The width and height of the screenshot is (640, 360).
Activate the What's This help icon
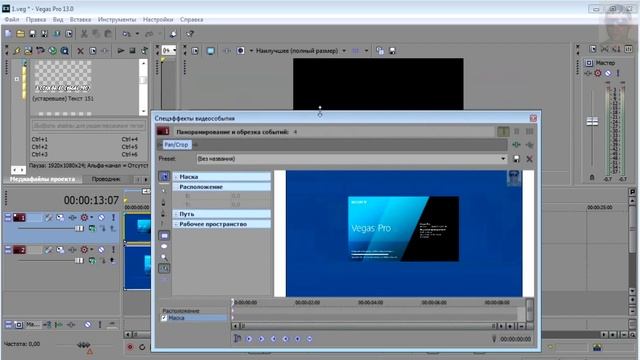click(x=189, y=34)
